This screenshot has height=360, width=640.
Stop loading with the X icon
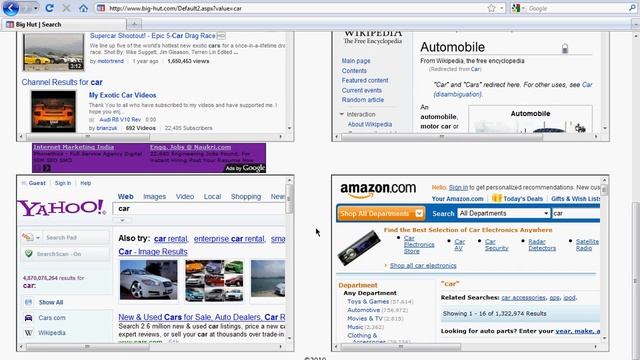[x=66, y=8]
